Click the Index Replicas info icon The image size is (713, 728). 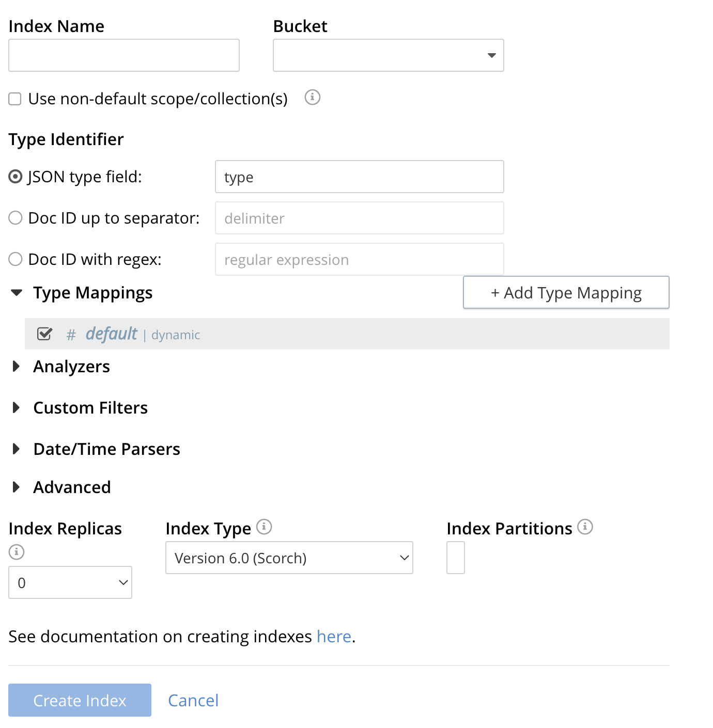(x=17, y=552)
